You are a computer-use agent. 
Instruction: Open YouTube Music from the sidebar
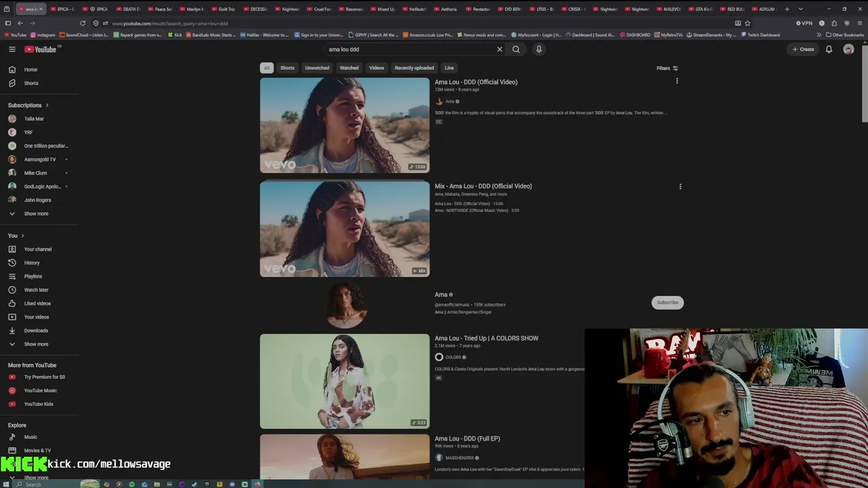39,390
